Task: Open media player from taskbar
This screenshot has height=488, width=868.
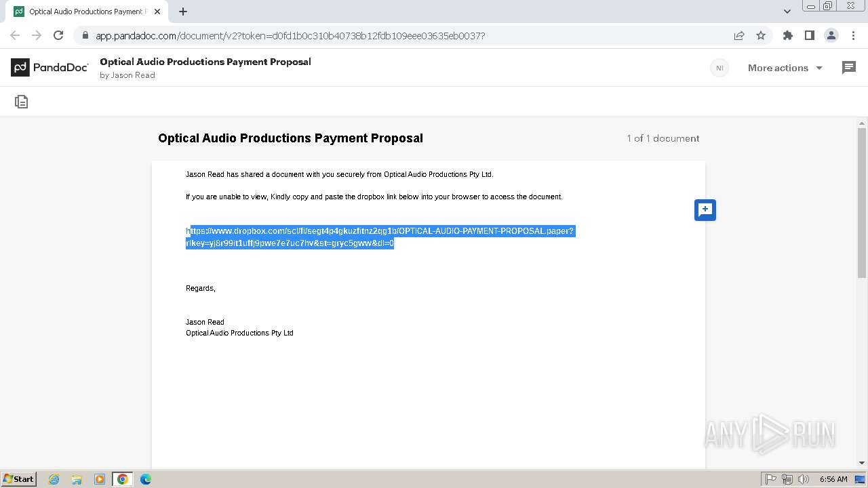Action: pyautogui.click(x=100, y=479)
